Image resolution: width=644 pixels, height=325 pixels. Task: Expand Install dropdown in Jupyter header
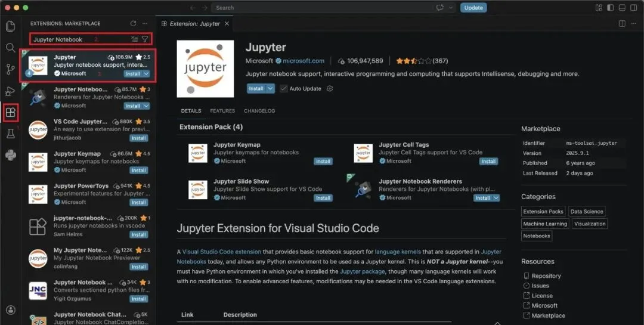(x=270, y=88)
